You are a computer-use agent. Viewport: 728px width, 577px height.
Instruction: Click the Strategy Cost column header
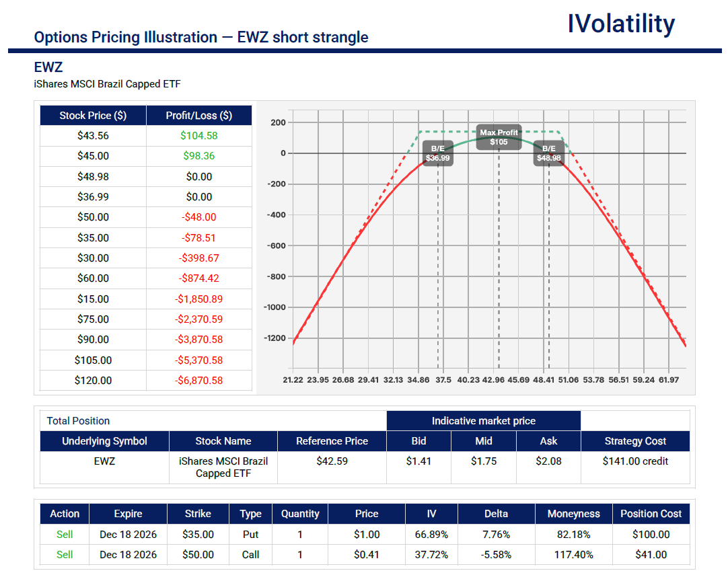click(x=635, y=441)
